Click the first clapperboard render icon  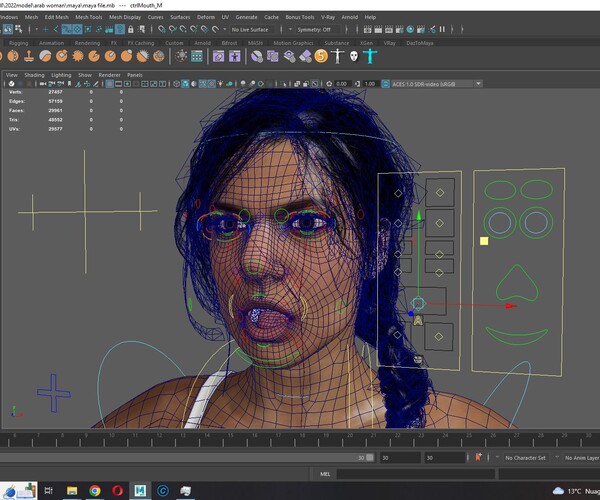tap(367, 29)
